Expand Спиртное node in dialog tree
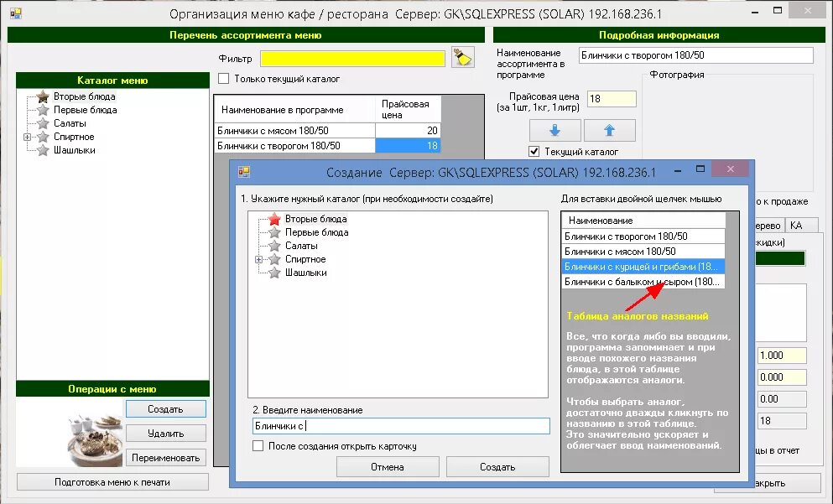Image resolution: width=833 pixels, height=504 pixels. pyautogui.click(x=258, y=260)
